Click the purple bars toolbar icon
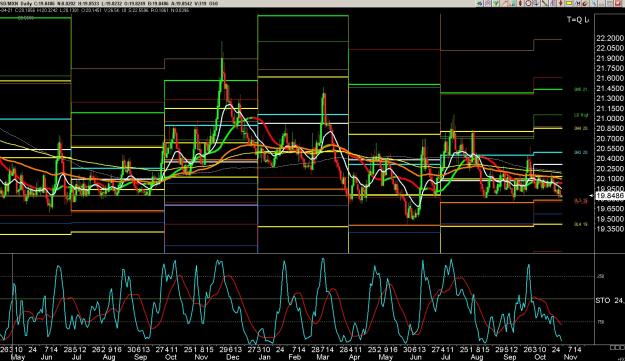This screenshot has height=361, width=625. pyautogui.click(x=552, y=3)
